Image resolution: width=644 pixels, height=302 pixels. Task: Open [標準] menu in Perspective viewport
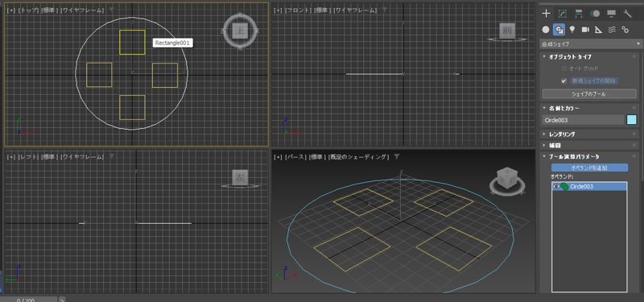pyautogui.click(x=317, y=157)
